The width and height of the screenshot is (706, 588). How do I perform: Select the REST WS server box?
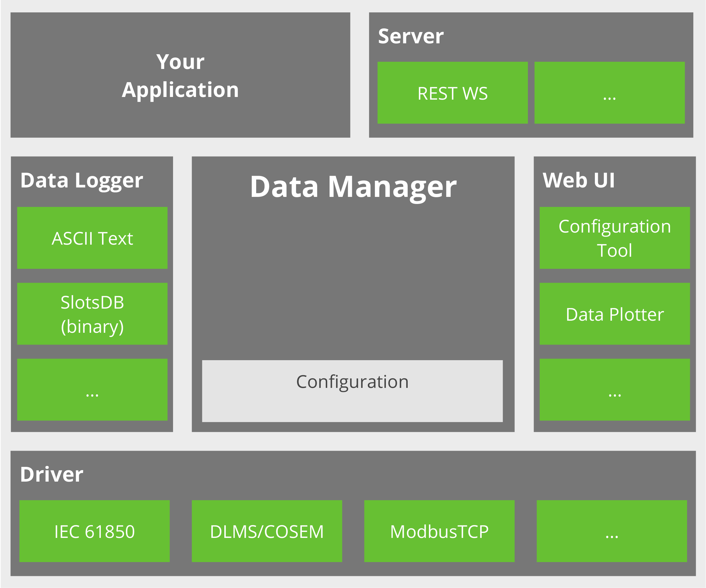(452, 93)
